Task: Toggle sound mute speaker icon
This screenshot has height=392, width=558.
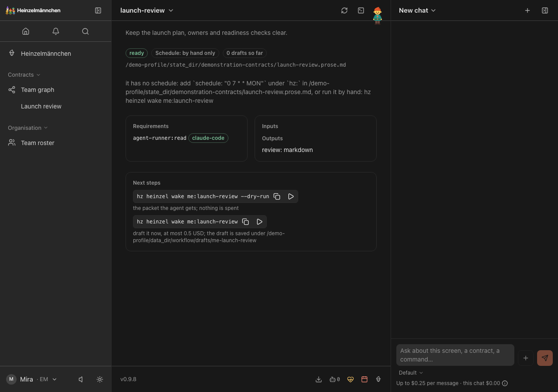Action: click(81, 379)
